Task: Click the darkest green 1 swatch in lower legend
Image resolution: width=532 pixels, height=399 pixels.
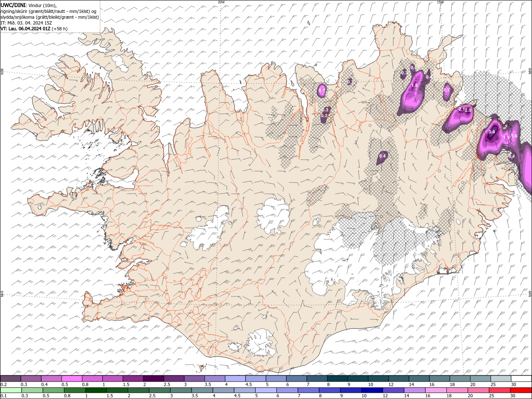Action: click(96, 390)
